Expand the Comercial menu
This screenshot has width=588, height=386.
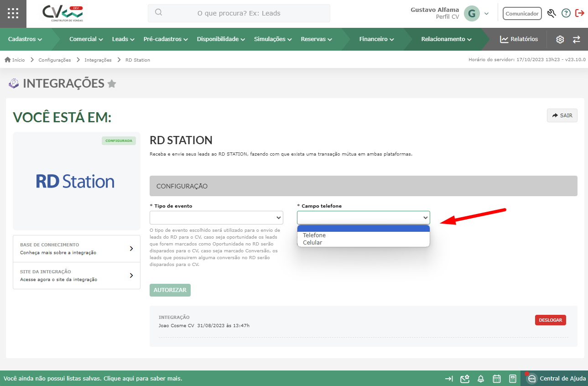pyautogui.click(x=86, y=39)
